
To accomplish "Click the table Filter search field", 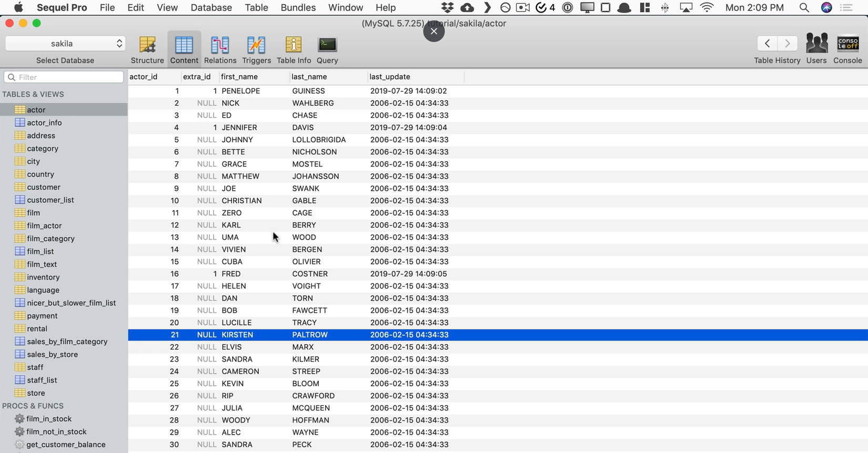I will [x=64, y=77].
